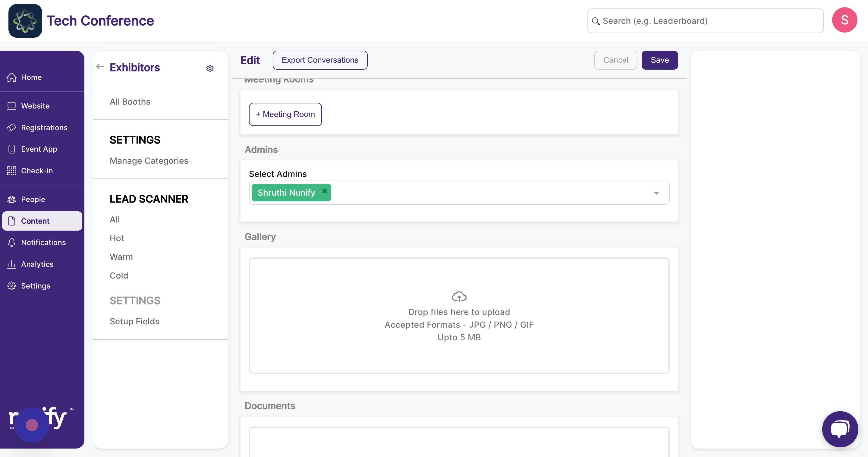The height and width of the screenshot is (457, 868).
Task: Go back using the arrow beside Exhibitors
Action: (100, 66)
